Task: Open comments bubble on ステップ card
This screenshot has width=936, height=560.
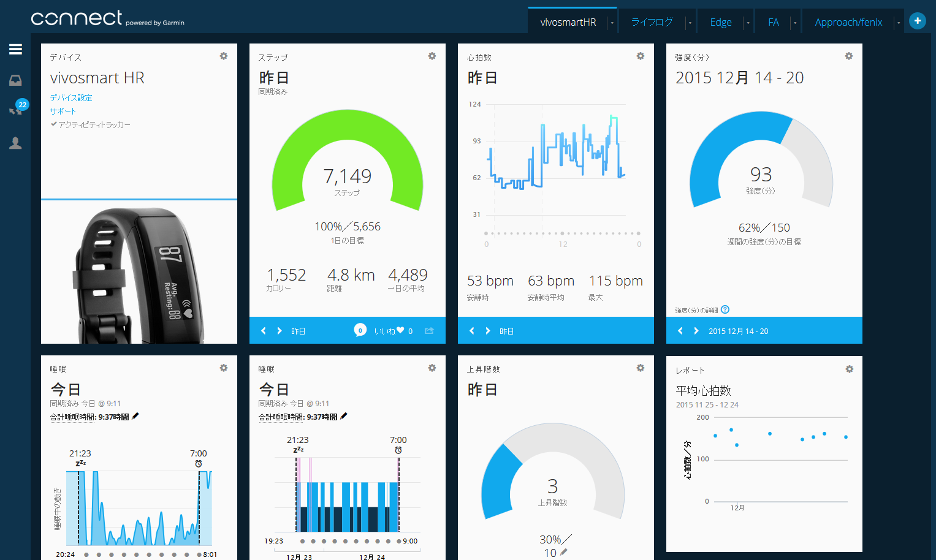Action: (x=360, y=330)
